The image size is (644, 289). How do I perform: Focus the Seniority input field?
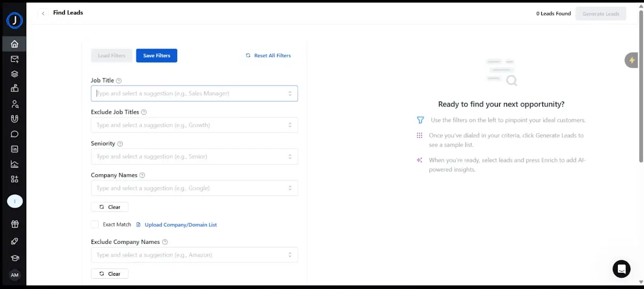click(194, 156)
